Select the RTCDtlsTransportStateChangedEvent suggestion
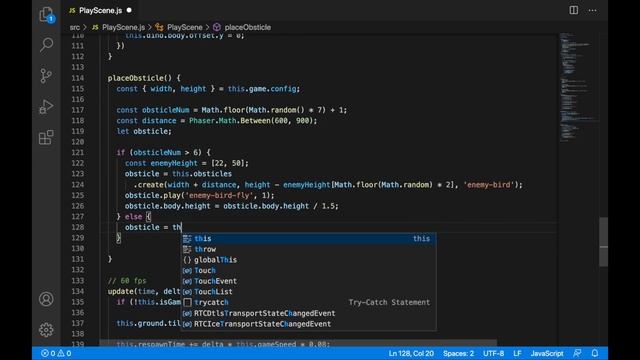 (309, 313)
